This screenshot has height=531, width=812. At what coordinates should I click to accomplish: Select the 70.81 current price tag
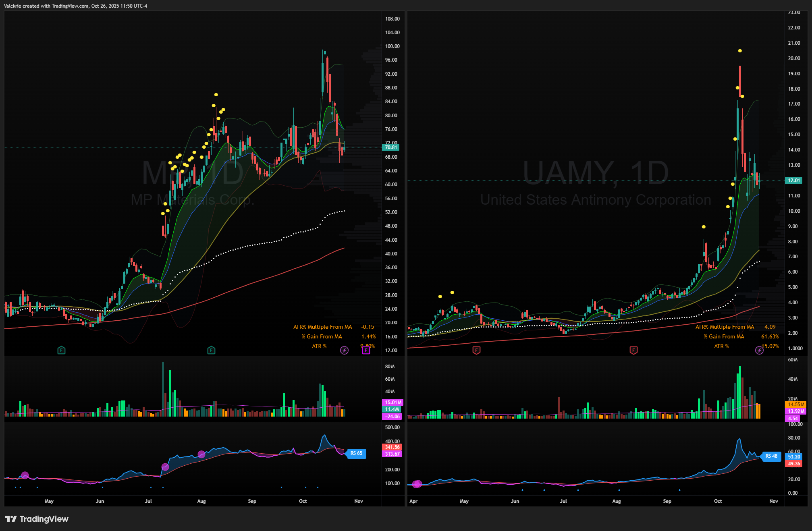click(x=391, y=147)
